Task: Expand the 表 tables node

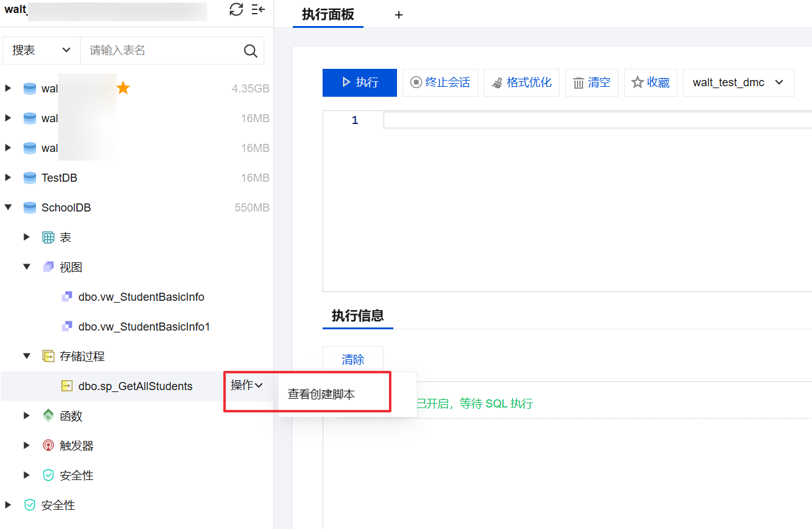Action: click(x=27, y=238)
